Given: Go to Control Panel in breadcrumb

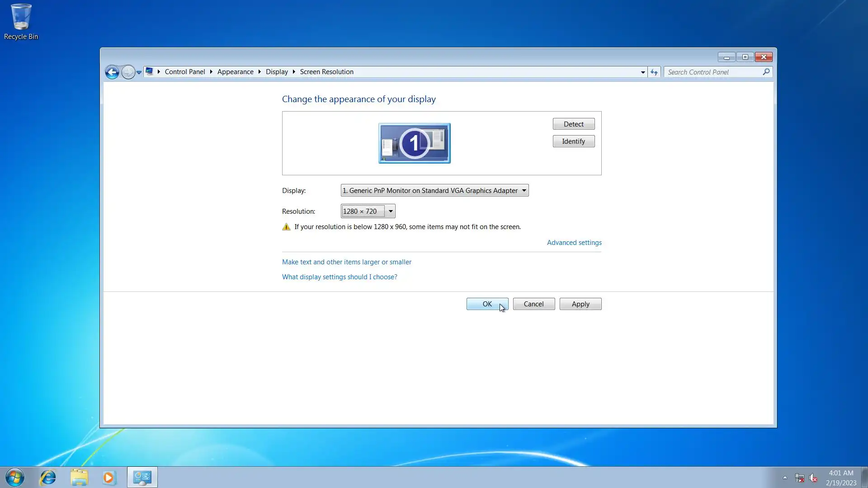Looking at the screenshot, I should [184, 72].
